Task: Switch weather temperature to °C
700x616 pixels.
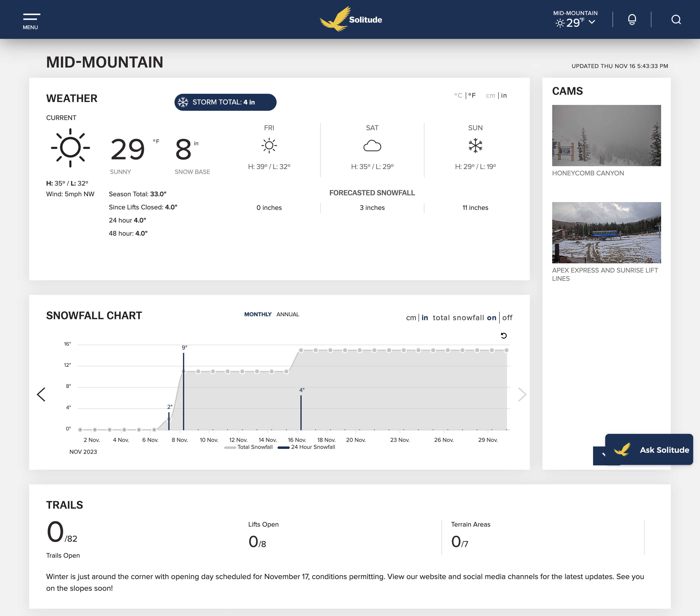Action: pos(458,95)
